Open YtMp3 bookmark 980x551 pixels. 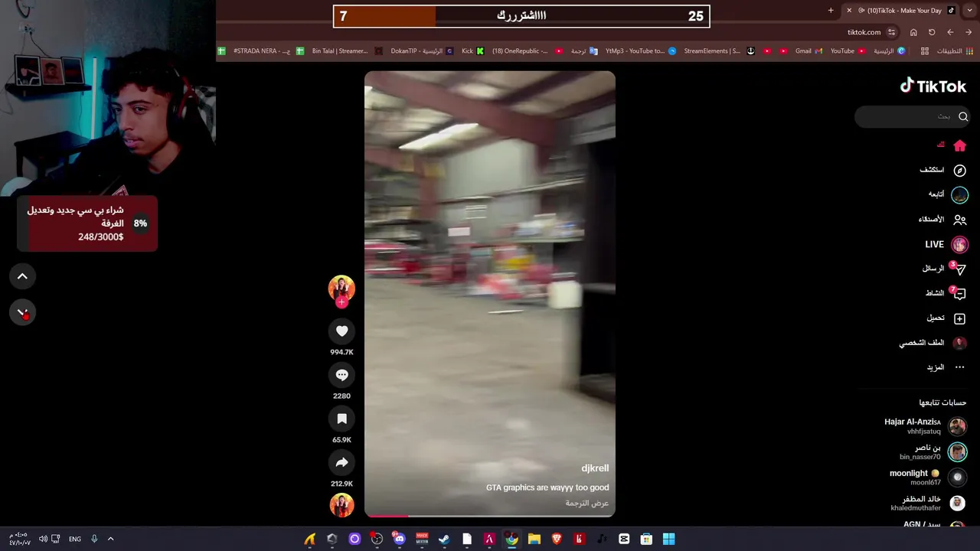click(640, 51)
